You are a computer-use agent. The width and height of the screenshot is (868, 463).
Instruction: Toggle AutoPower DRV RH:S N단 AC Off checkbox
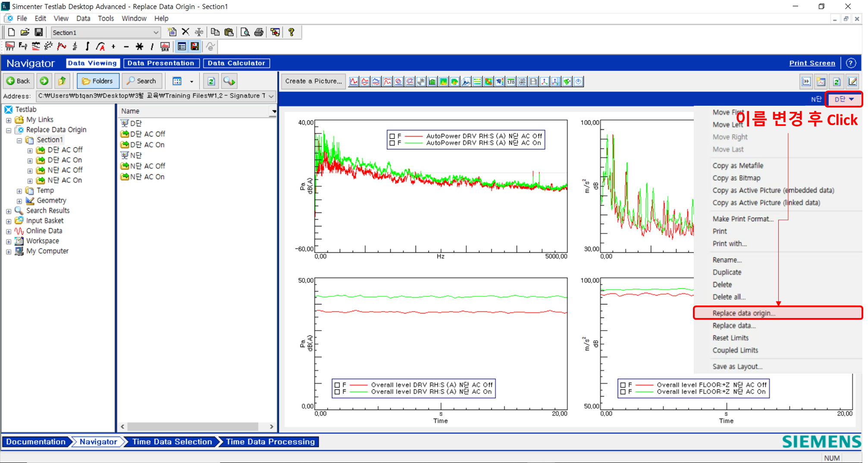pos(392,136)
